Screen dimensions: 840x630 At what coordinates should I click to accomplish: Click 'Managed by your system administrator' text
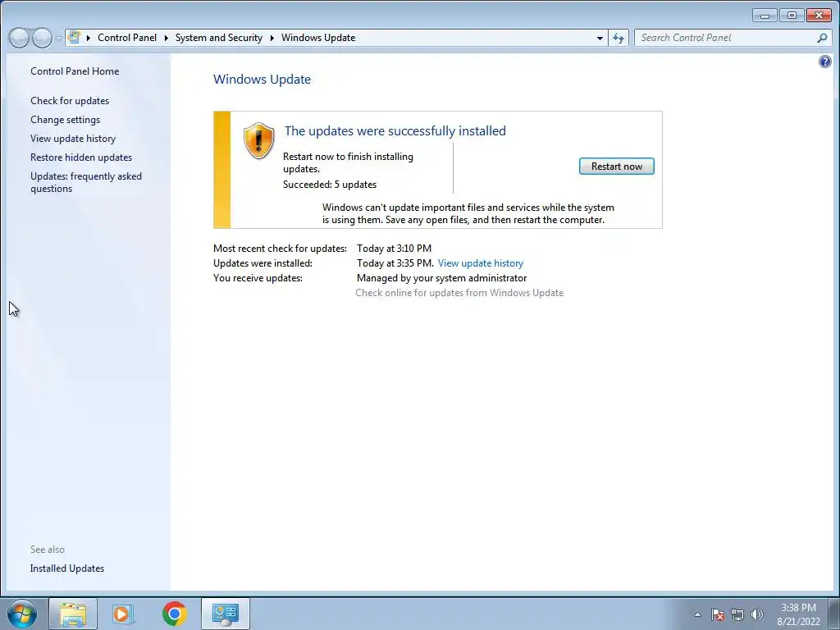(x=441, y=278)
